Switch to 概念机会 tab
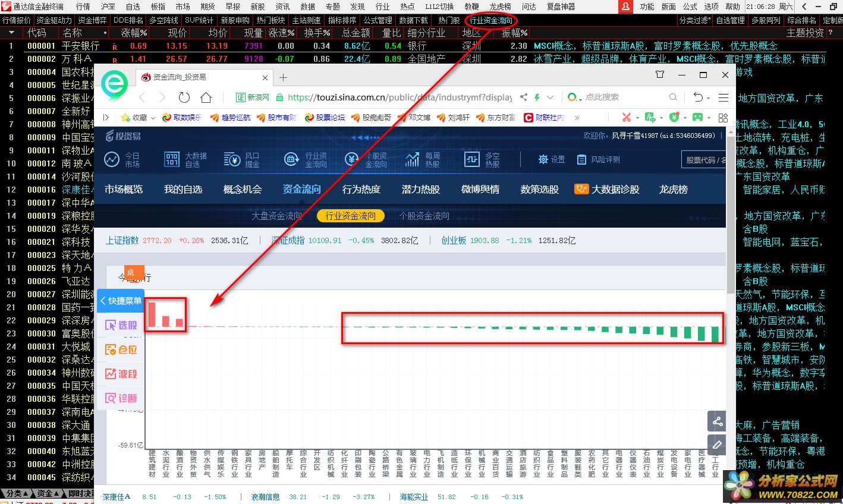Screen dimensions: 843x504 click(243, 190)
